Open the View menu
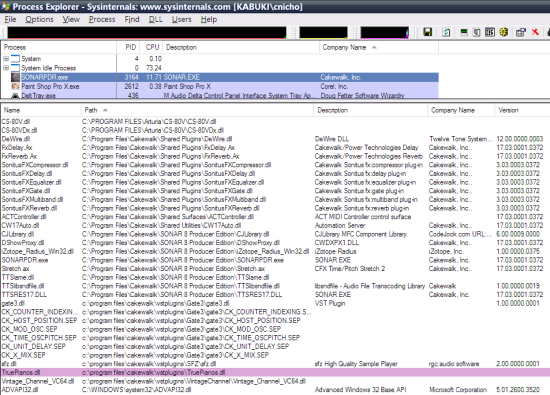This screenshot has width=550, height=395. tap(71, 19)
